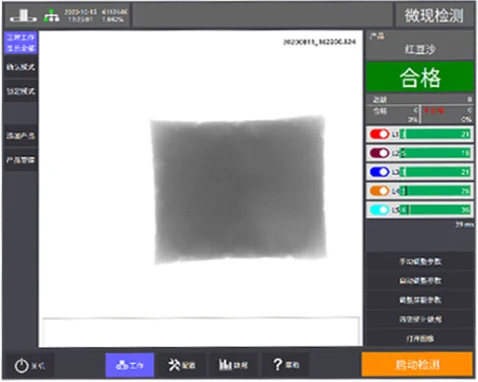Viewport: 478px width, 382px height.
Task: Start inspection with orange 启动检测 button
Action: 417,365
